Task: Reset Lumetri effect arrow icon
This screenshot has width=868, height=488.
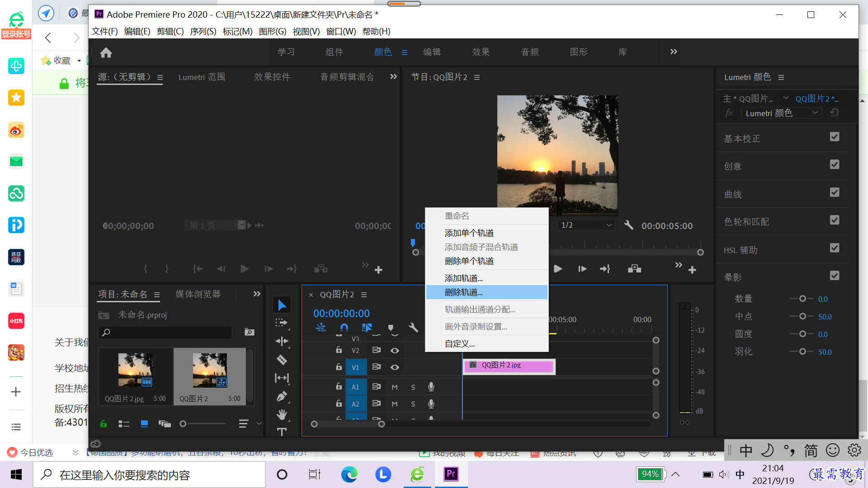Action: [835, 113]
